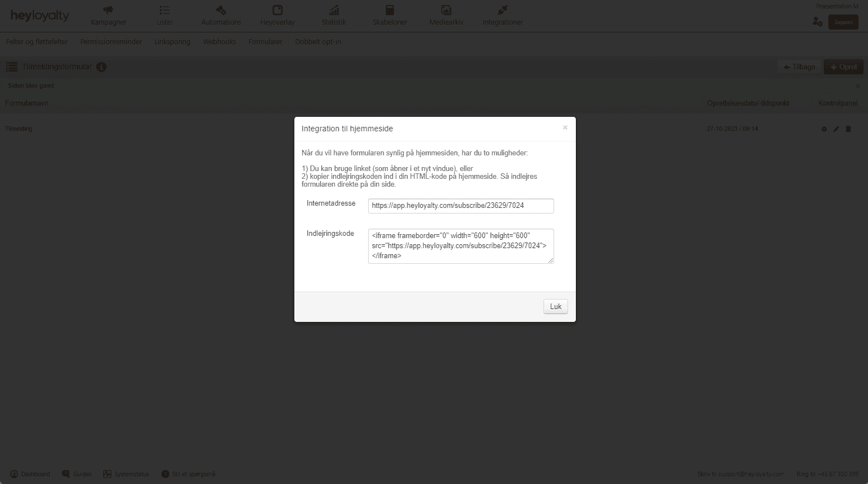Open the Statistik chart icon
This screenshot has width=868, height=484.
click(333, 10)
